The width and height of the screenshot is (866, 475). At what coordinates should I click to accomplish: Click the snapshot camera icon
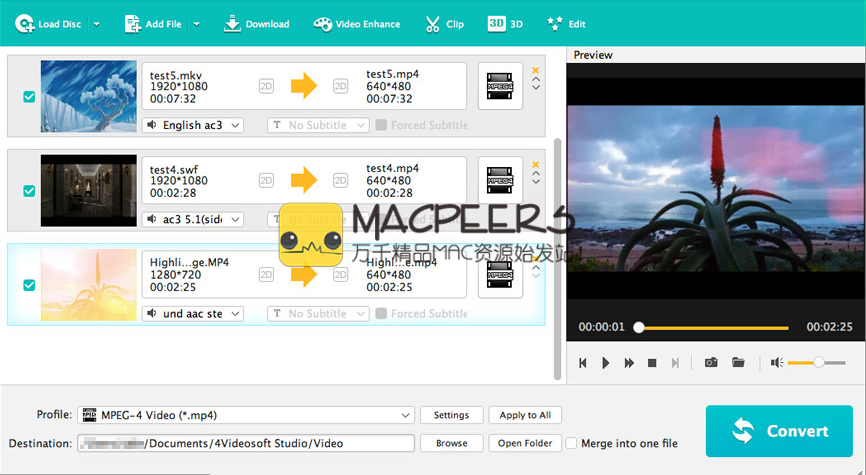click(711, 363)
